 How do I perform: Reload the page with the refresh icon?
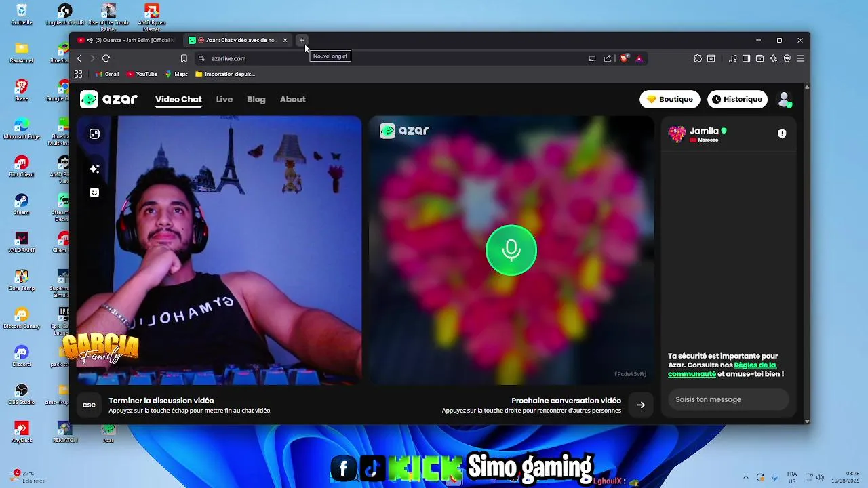tap(106, 58)
